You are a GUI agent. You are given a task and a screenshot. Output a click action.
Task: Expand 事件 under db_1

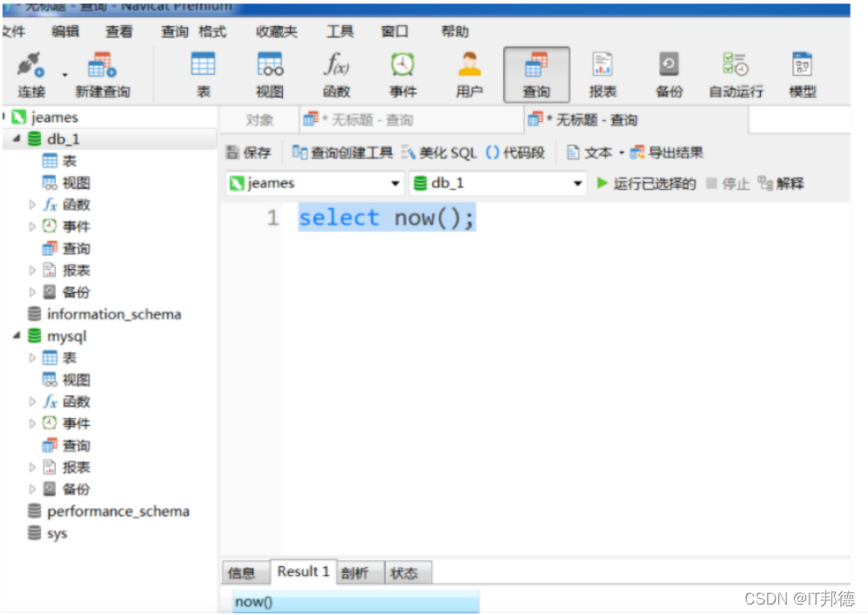(x=32, y=226)
